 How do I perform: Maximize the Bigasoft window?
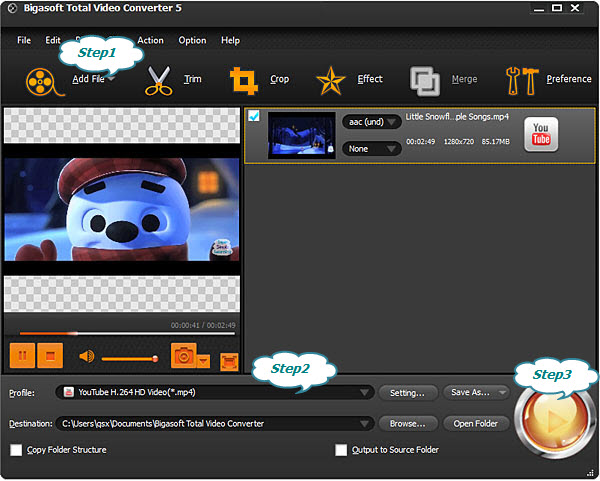coord(557,8)
